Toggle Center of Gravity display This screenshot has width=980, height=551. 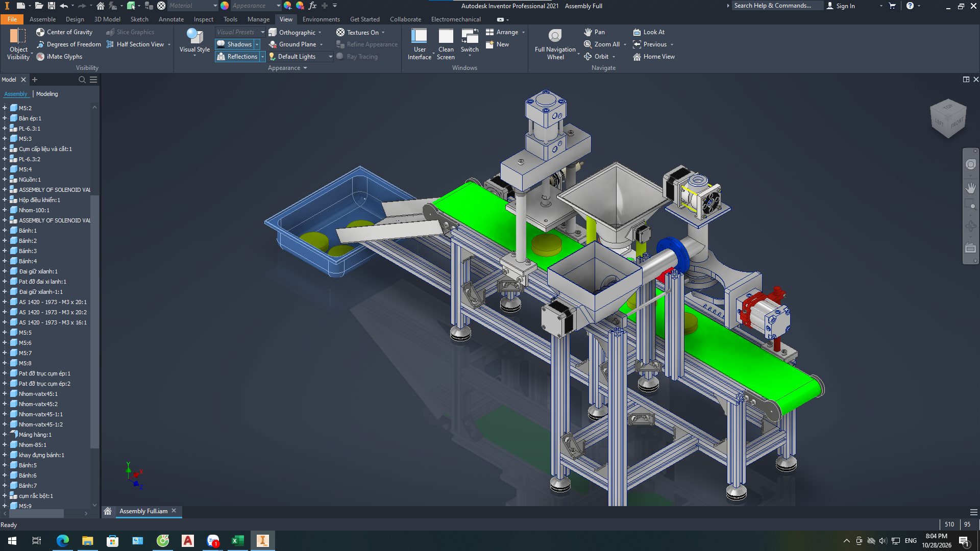click(64, 32)
